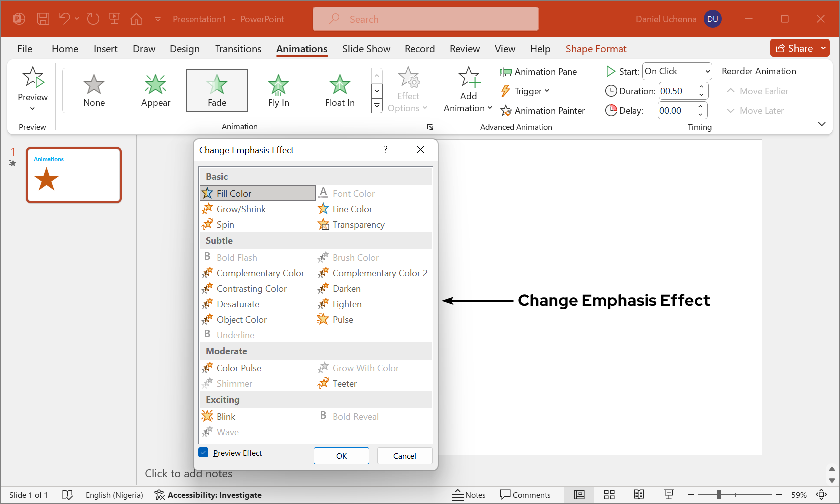
Task: Cancel the Change Emphasis Effect dialog
Action: tap(404, 456)
